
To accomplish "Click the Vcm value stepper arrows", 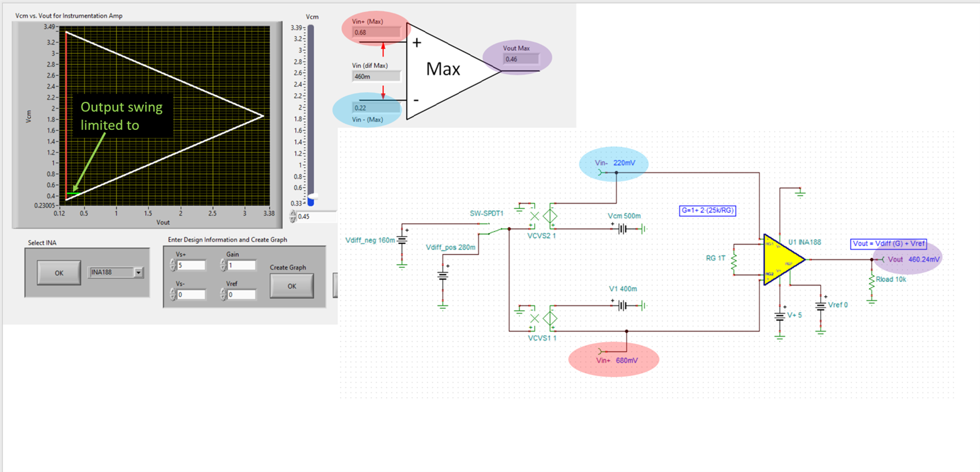I will pyautogui.click(x=293, y=216).
